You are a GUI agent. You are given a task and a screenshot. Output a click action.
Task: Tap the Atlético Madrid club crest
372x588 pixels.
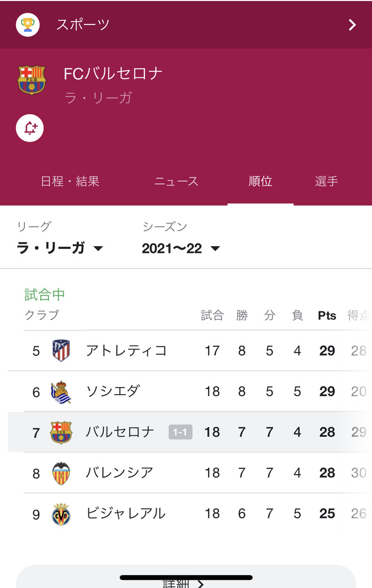click(61, 350)
